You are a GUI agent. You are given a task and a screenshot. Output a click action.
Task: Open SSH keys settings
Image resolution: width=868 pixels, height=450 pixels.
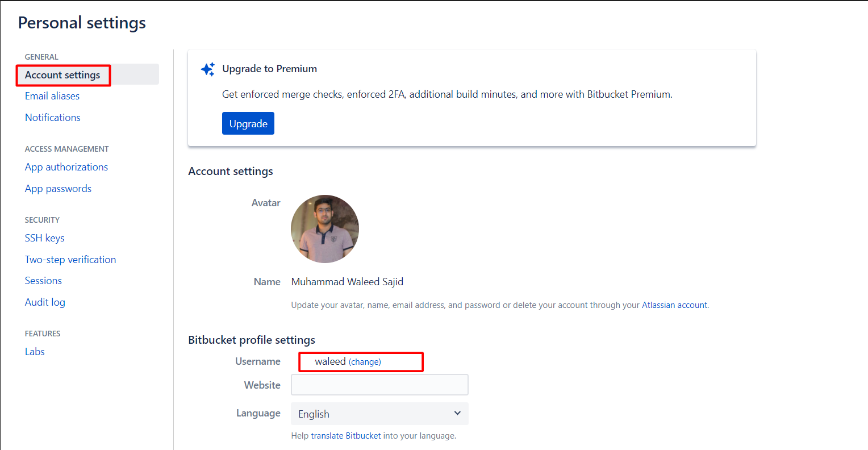click(45, 238)
